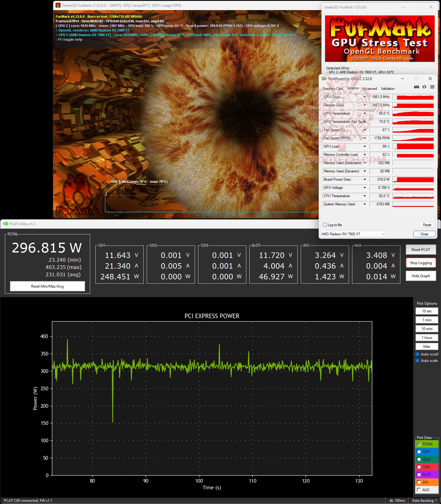Viewport: 441px width, 504px height.
Task: Set plot range to Max
Action: [x=427, y=347]
